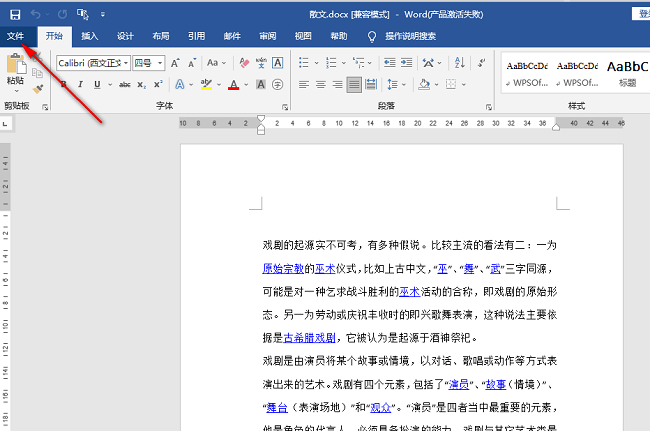Click the Text Effects A icon
The height and width of the screenshot is (431, 650).
179,85
